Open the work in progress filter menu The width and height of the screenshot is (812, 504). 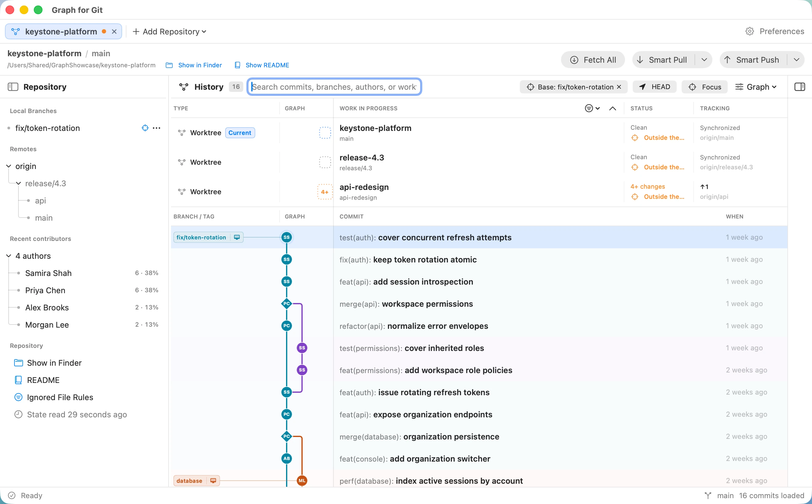click(592, 108)
